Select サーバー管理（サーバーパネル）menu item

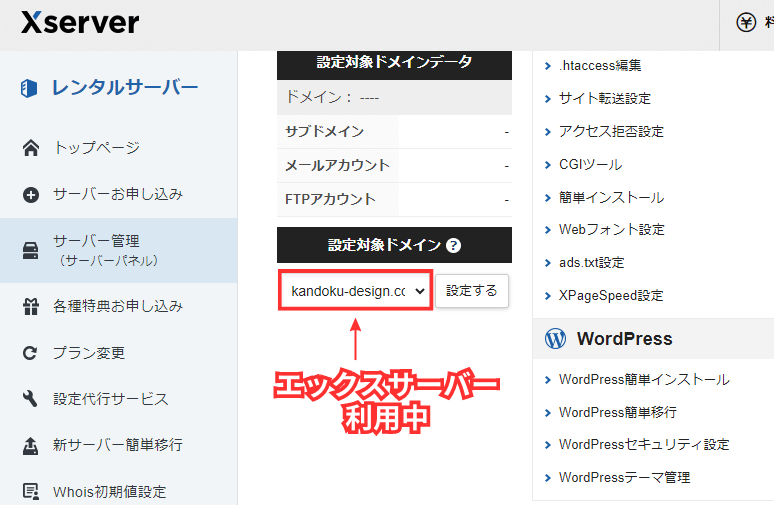tap(118, 250)
